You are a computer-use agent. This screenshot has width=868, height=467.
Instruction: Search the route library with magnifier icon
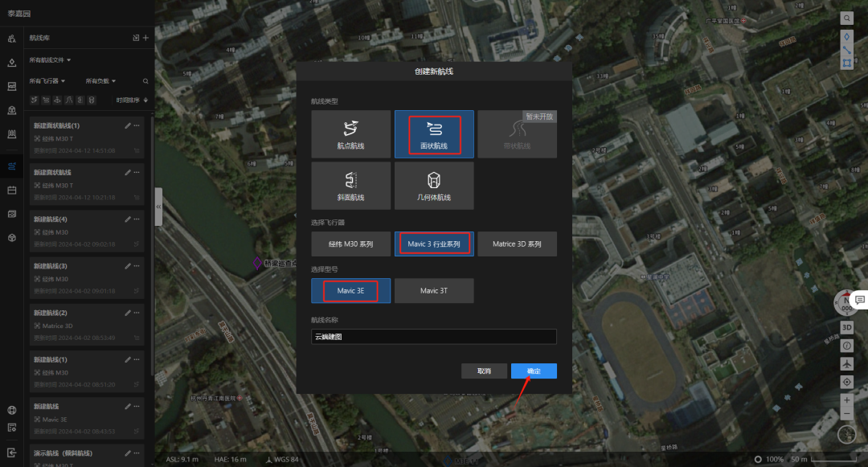click(x=145, y=81)
